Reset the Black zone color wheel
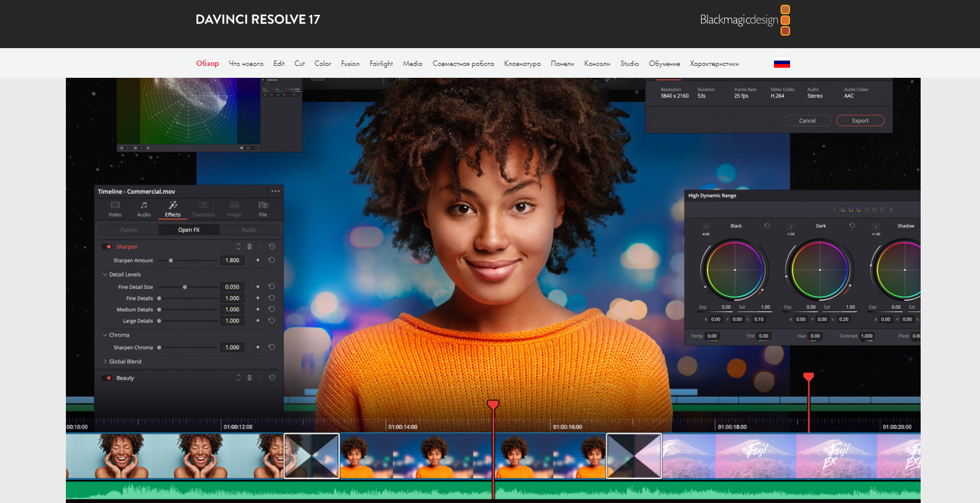 point(767,226)
